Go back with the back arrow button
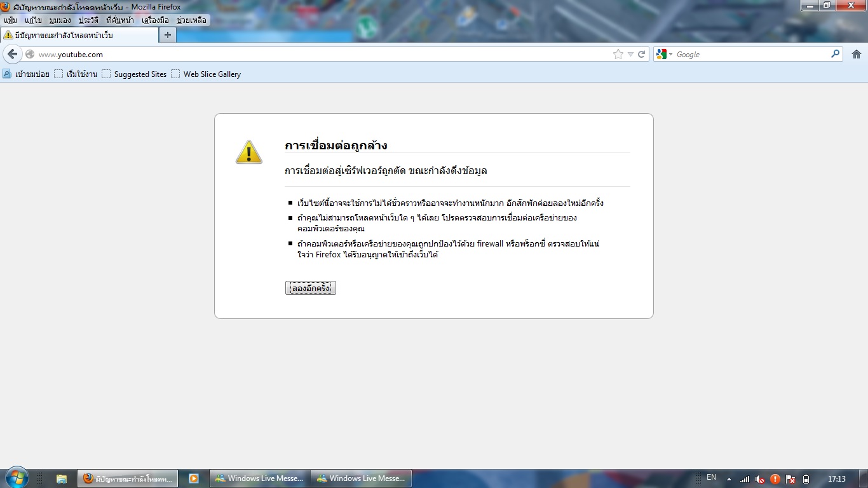This screenshot has width=868, height=488. click(12, 54)
